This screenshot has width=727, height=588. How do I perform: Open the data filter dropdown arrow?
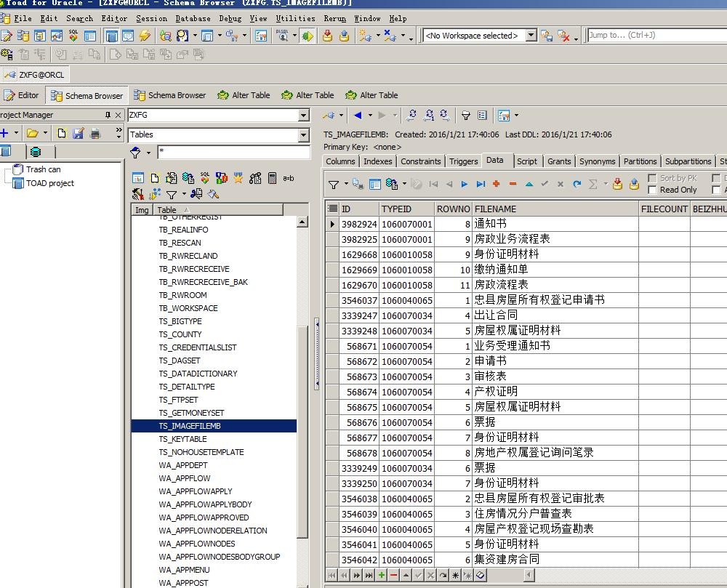click(x=346, y=184)
